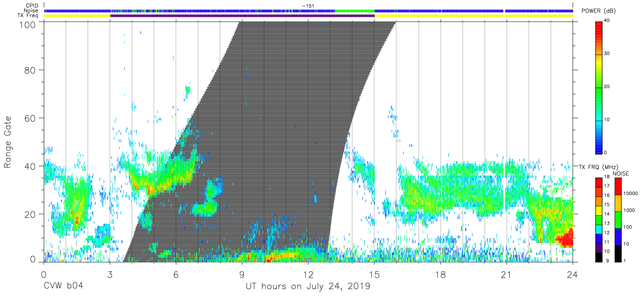644x297 pixels.
Task: Click the 60 tick on Range Gate axis
Action: (x=30, y=118)
